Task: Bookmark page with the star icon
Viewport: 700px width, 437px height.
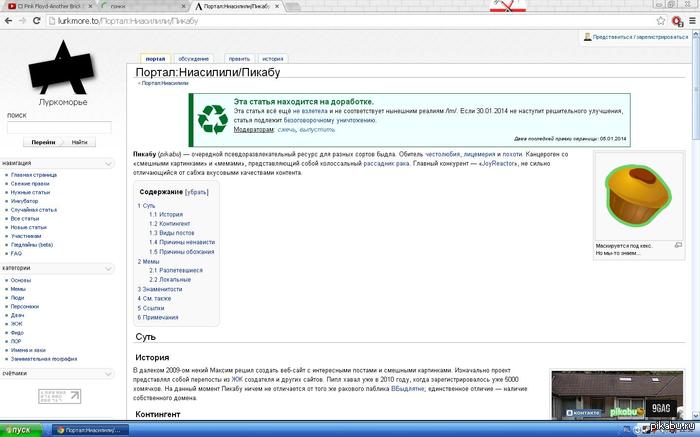Action: click(x=661, y=21)
